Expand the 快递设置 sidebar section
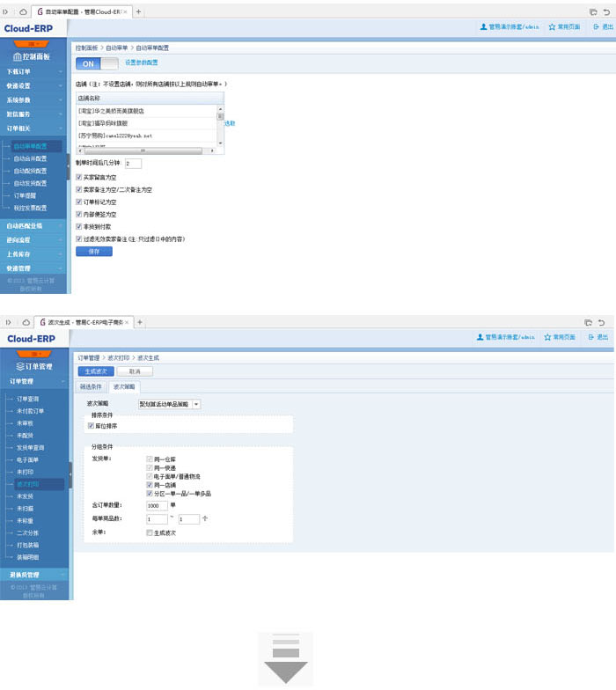Image resolution: width=616 pixels, height=690 pixels. [x=33, y=86]
